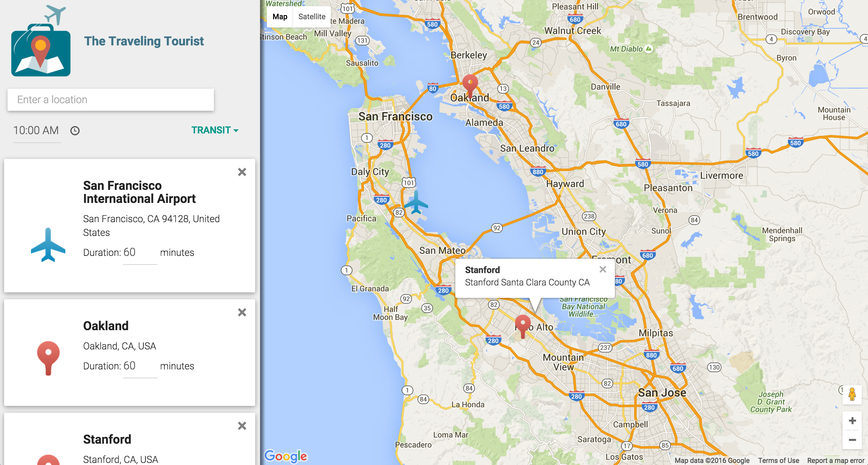Screen dimensions: 868x465
Task: Remove the Stanford destination card
Action: 242,426
